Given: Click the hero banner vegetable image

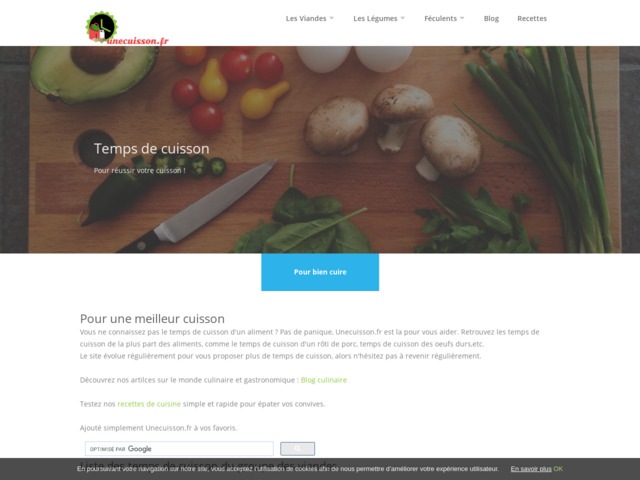Looking at the screenshot, I should 320,149.
